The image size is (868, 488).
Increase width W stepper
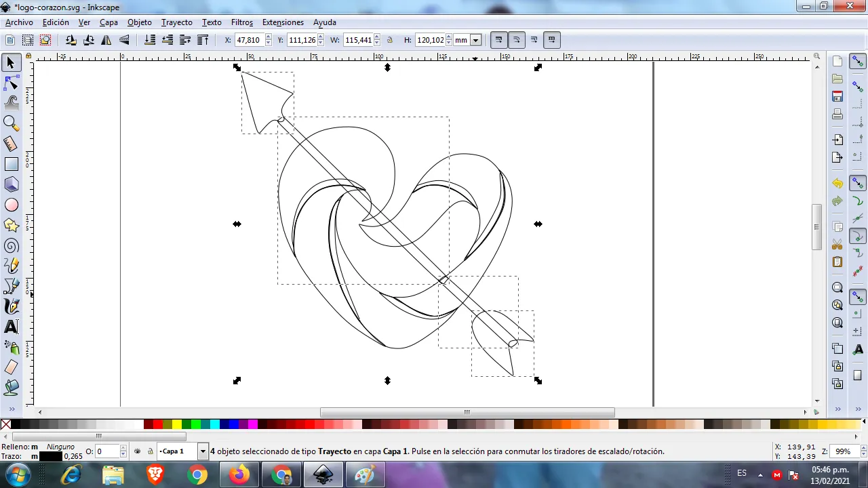[x=377, y=37]
